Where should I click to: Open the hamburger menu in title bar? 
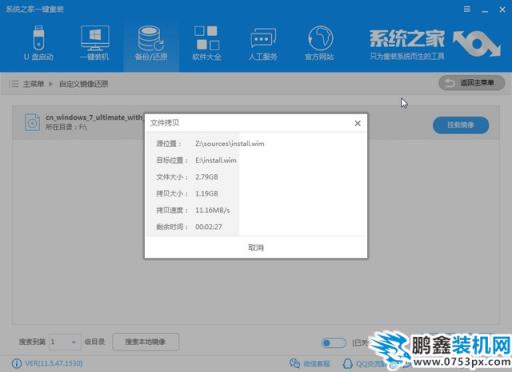(467, 9)
